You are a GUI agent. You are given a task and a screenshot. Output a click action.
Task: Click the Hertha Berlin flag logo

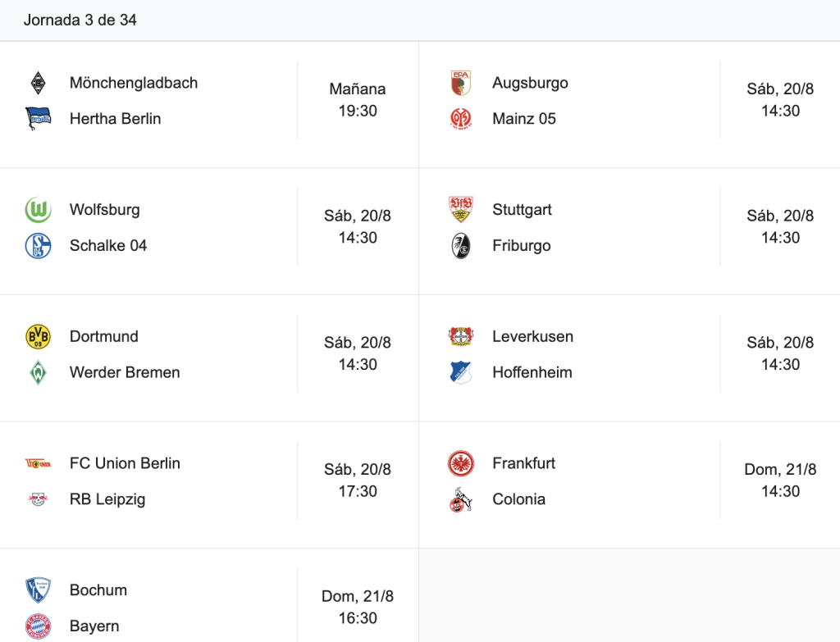[x=38, y=118]
